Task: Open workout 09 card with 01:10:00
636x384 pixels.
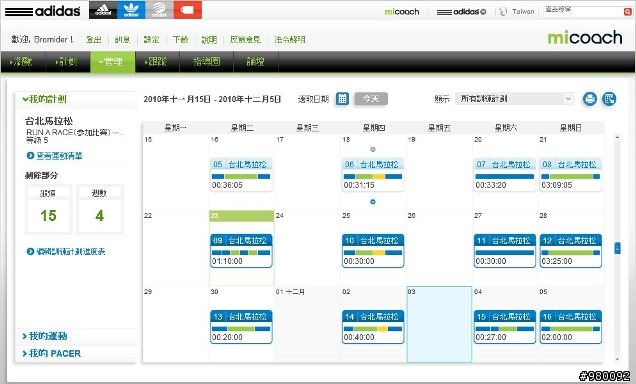Action: pyautogui.click(x=241, y=251)
